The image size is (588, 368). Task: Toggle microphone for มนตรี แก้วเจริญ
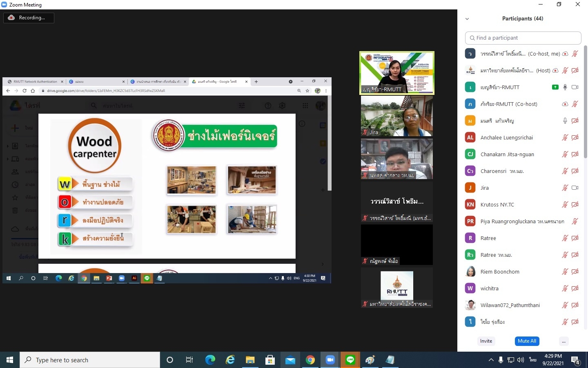click(x=565, y=121)
